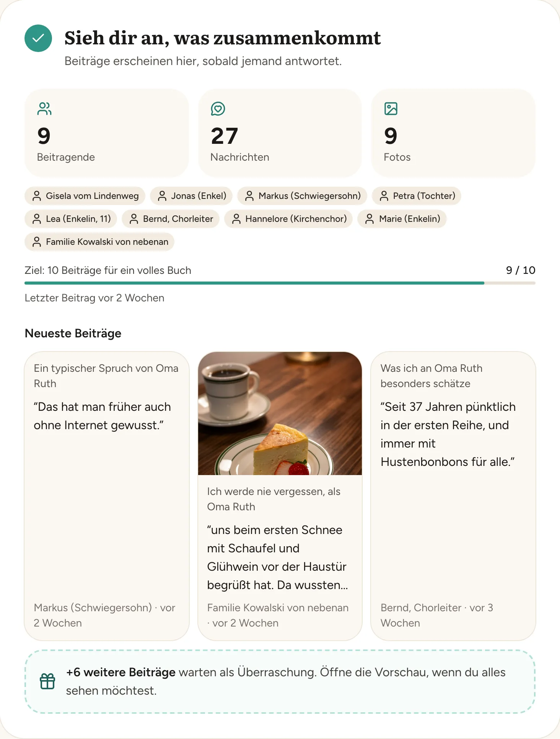This screenshot has height=739, width=560.
Task: Click the Beitragende people icon
Action: (x=44, y=109)
